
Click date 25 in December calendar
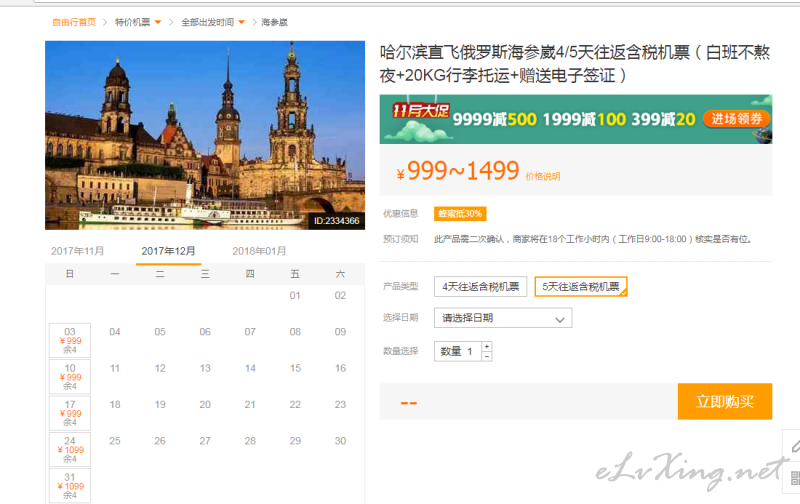[x=115, y=441]
